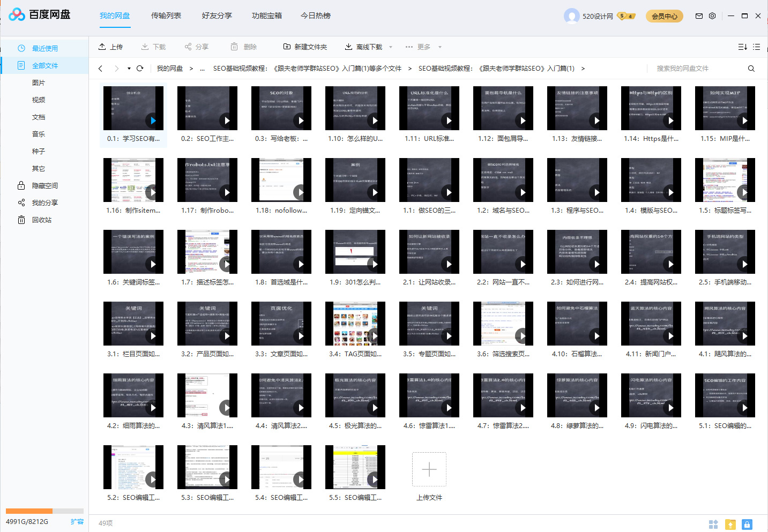
Task: Go forward with the right arrow icon
Action: [116, 69]
